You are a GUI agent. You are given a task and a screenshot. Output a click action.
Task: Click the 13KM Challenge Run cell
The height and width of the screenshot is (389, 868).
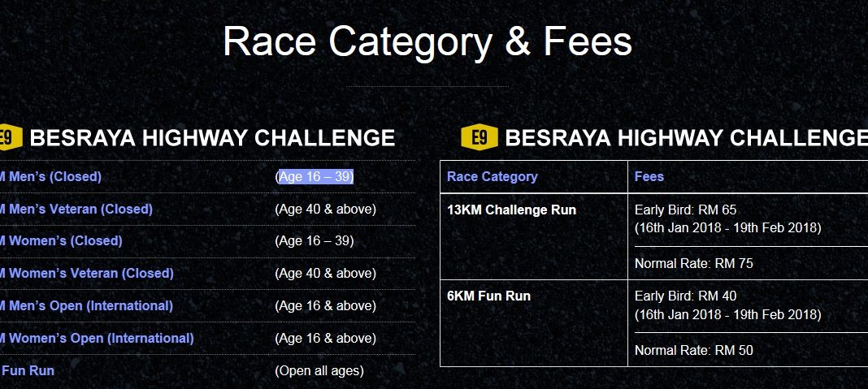(511, 210)
